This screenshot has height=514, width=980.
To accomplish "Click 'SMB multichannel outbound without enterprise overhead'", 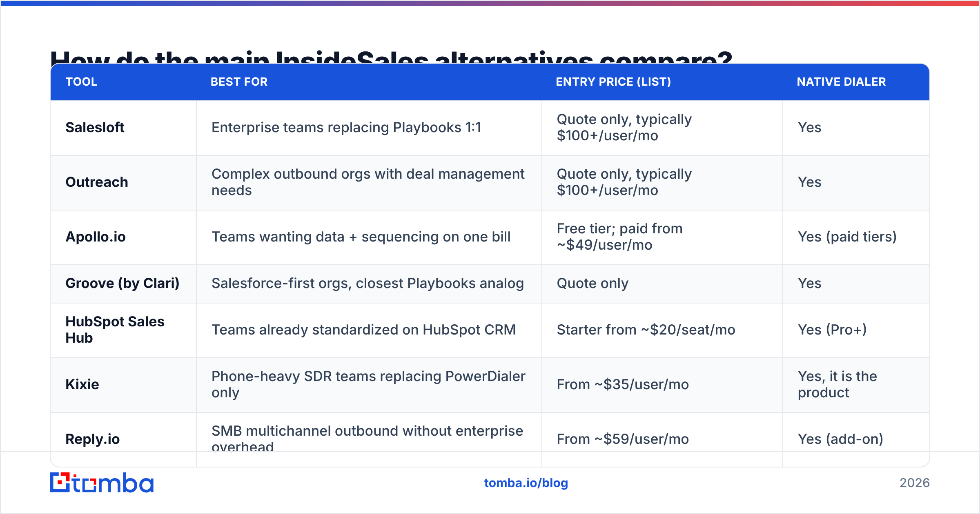I will click(367, 438).
